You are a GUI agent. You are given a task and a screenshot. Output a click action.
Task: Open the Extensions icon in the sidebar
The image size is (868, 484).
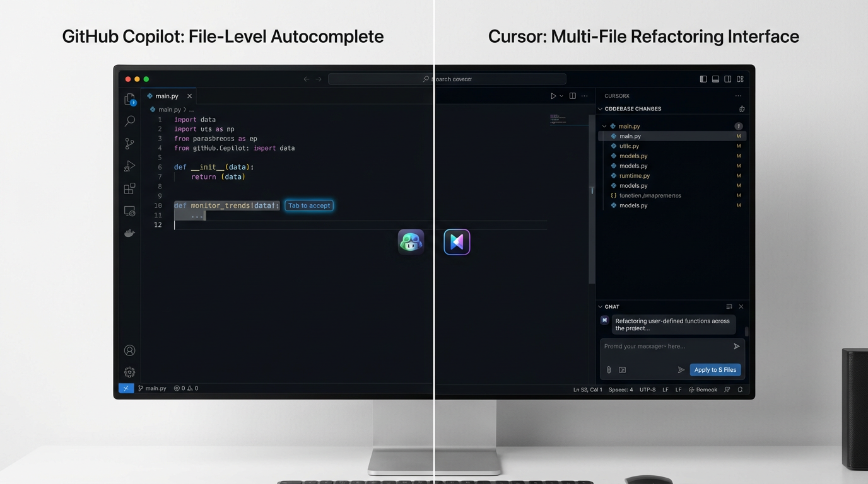pyautogui.click(x=129, y=188)
